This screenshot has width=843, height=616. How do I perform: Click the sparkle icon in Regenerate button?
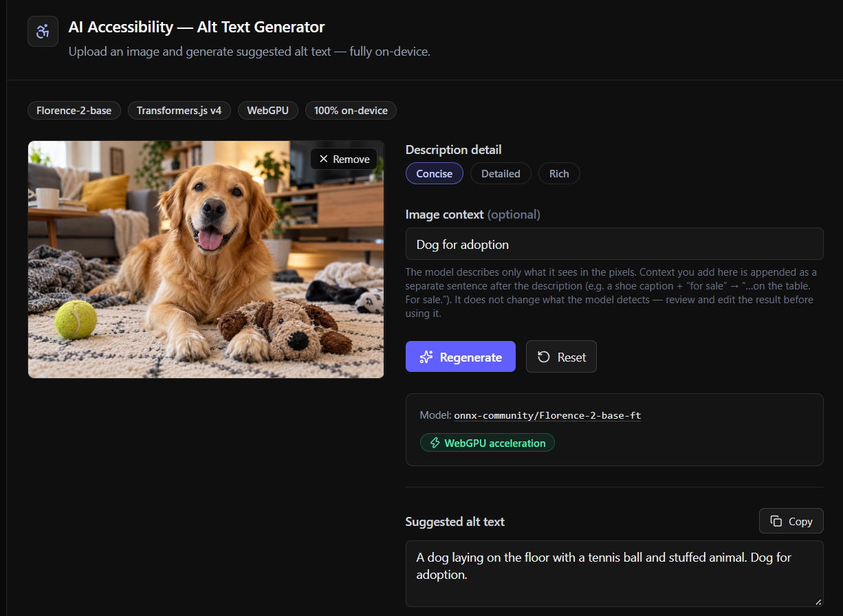point(426,357)
